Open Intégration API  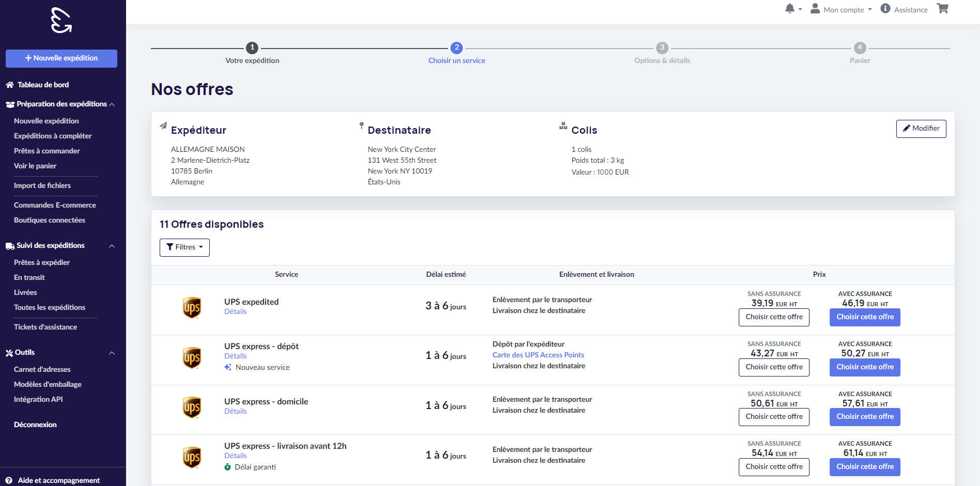[38, 399]
